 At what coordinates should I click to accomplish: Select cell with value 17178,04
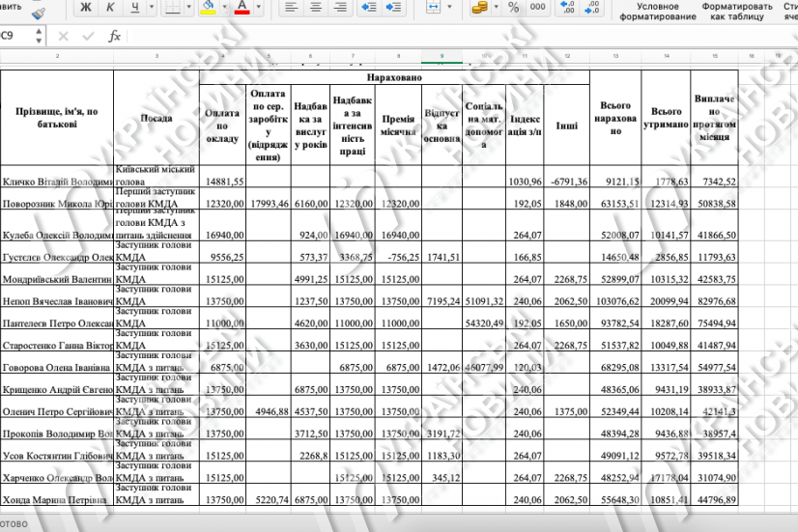666,472
